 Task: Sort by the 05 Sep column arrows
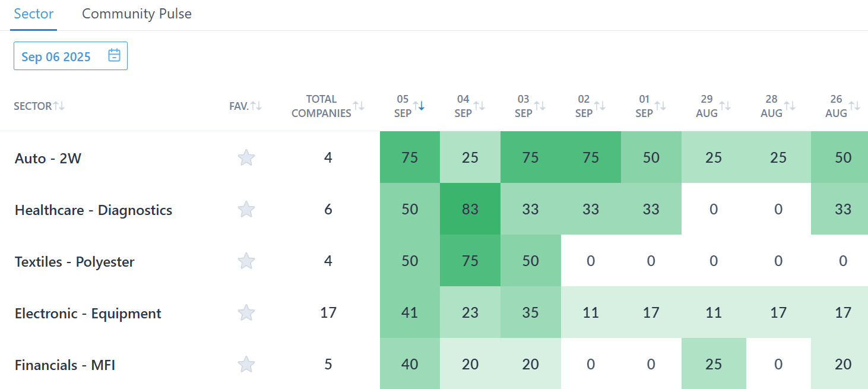(419, 106)
